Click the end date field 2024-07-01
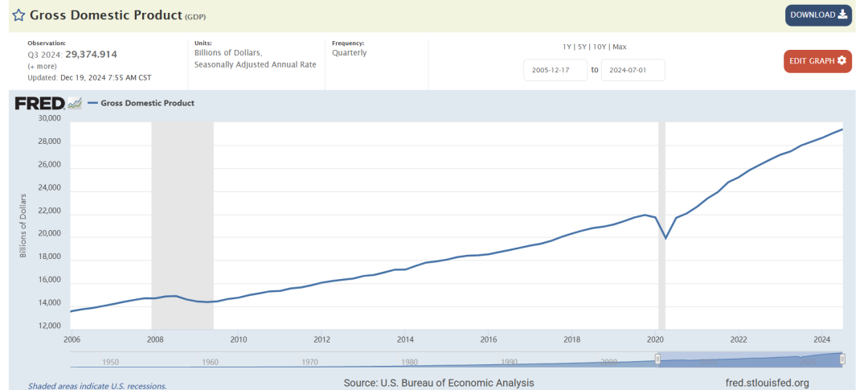The height and width of the screenshot is (390, 868). 633,70
